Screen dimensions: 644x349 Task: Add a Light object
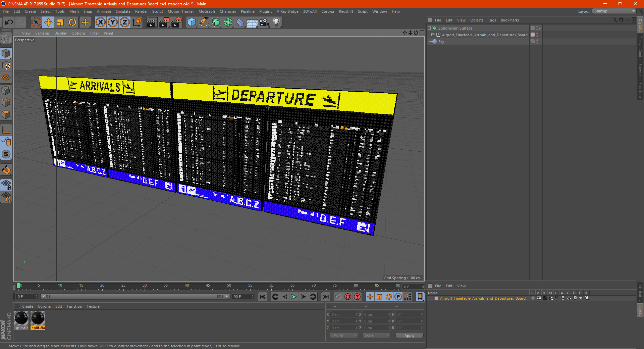276,22
